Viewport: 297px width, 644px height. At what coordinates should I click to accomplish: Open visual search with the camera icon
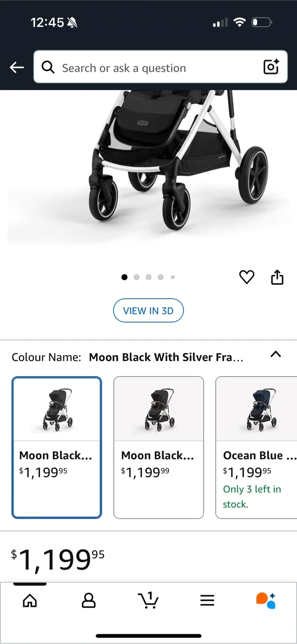click(271, 67)
